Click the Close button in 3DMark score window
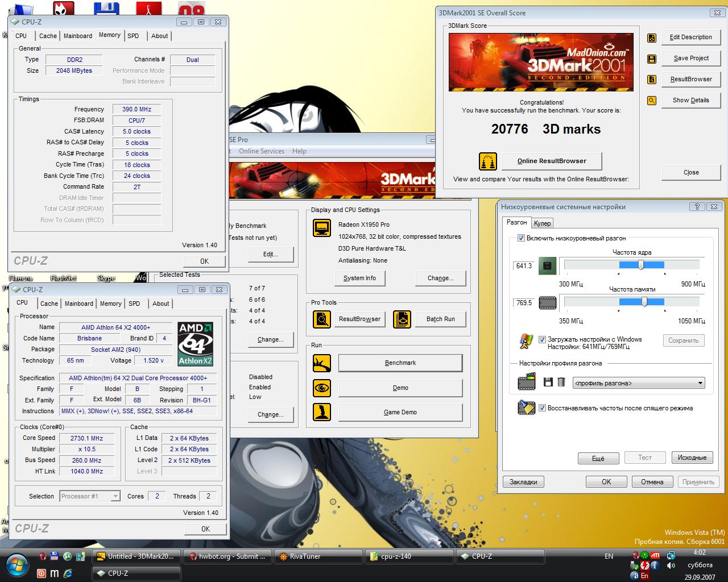This screenshot has width=728, height=582. [691, 172]
